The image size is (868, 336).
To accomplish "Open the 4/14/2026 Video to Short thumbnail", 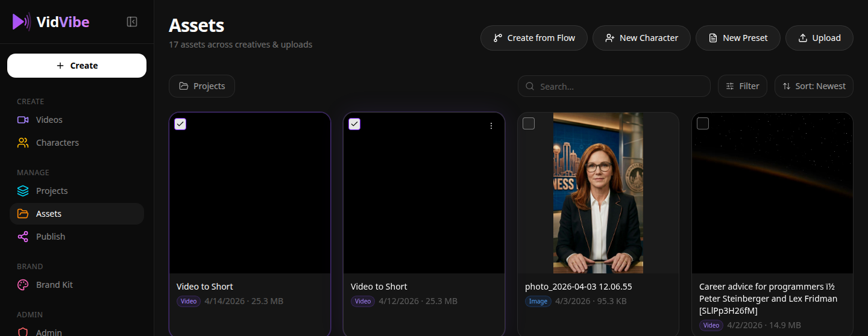I will (250, 193).
